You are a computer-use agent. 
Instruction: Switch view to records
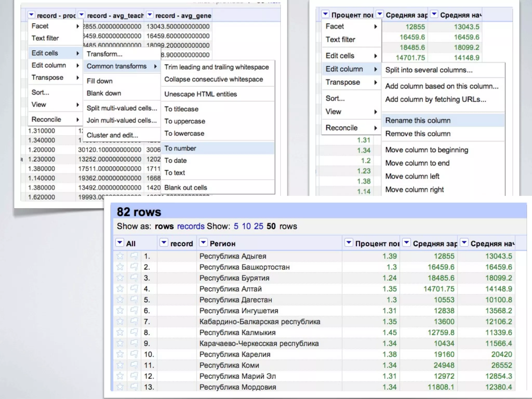(191, 226)
